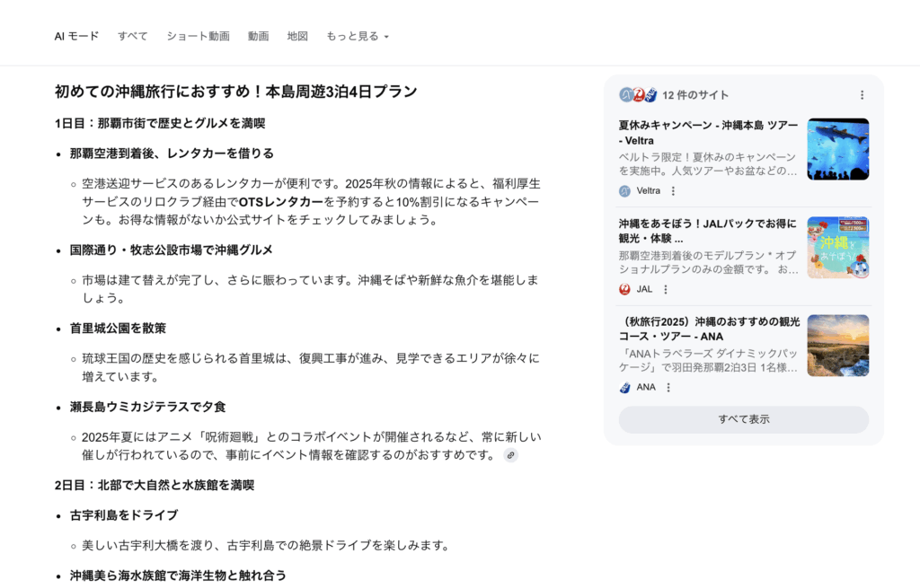Open the three-dot menu next to JAL
The width and height of the screenshot is (920, 588).
point(666,289)
